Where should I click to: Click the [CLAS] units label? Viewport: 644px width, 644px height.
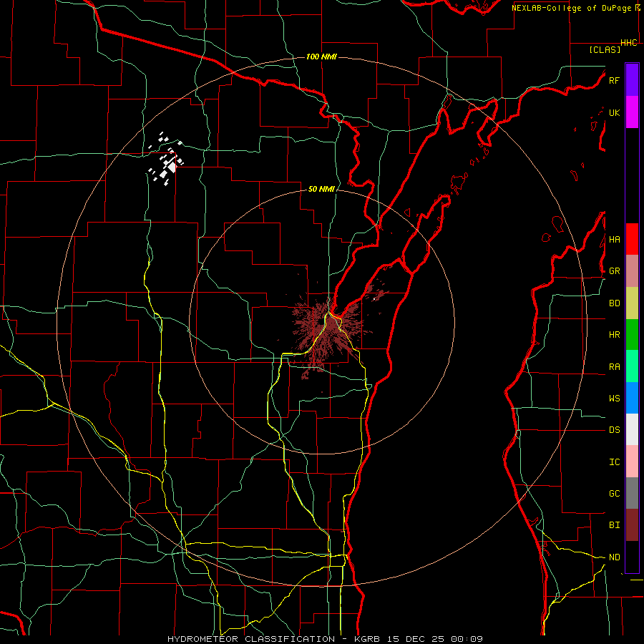605,49
